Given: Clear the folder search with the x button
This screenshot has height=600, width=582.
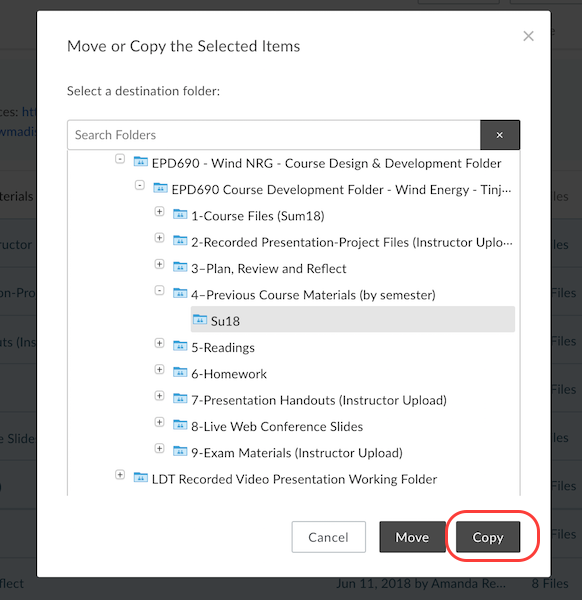Looking at the screenshot, I should point(500,135).
